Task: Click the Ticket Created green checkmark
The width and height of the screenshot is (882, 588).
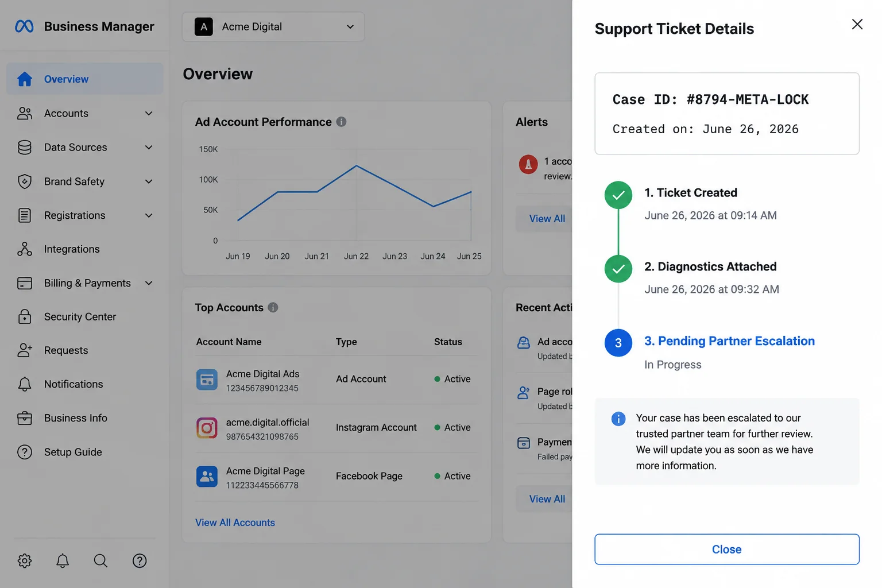Action: pos(618,195)
